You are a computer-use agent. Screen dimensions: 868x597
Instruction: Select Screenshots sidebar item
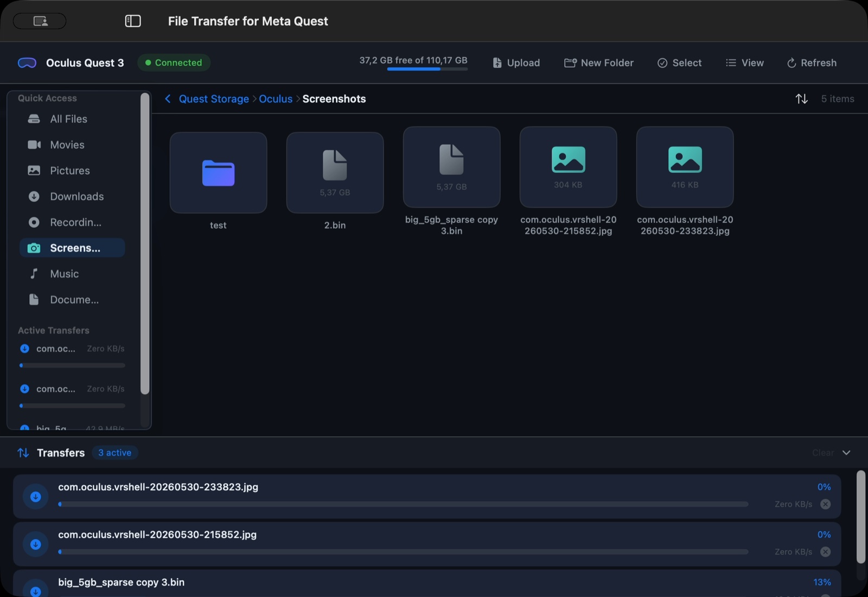(72, 248)
